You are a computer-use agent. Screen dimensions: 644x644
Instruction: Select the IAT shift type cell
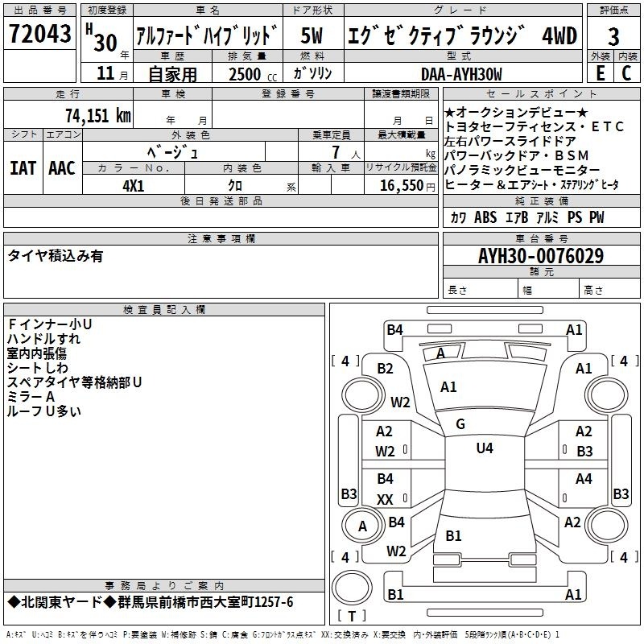coord(23,167)
